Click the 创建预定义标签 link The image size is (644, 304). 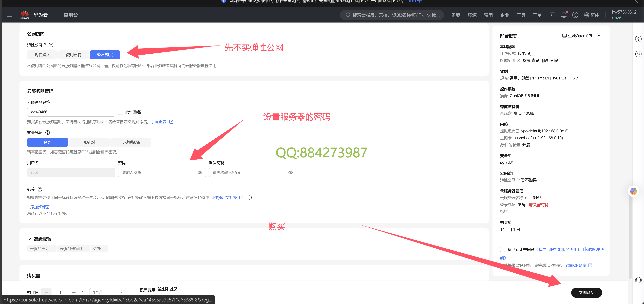tap(223, 198)
